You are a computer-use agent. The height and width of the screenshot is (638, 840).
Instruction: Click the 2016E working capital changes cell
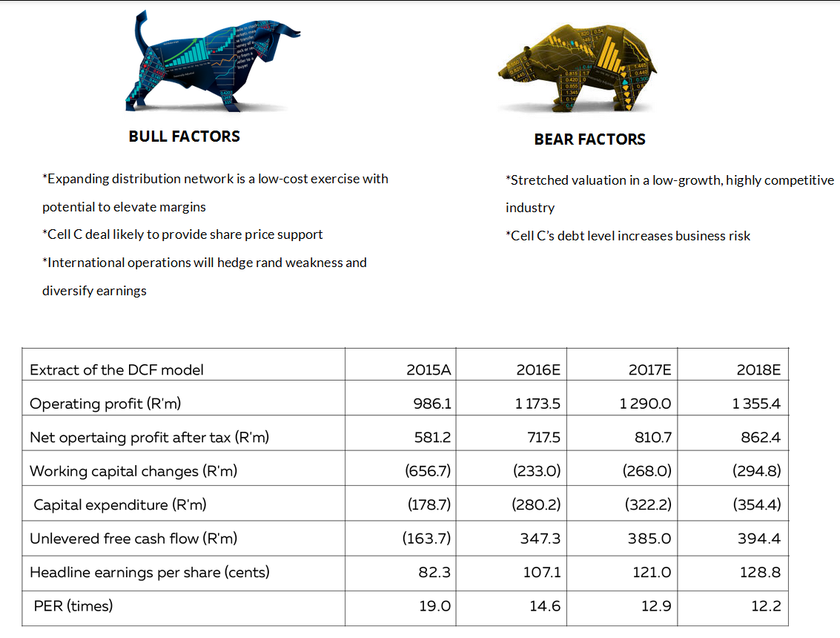tap(536, 471)
